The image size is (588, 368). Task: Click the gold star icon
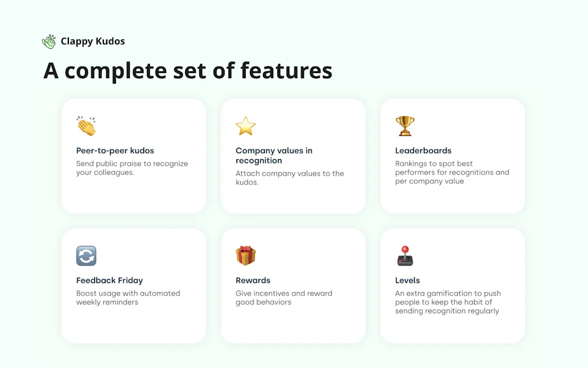point(246,126)
